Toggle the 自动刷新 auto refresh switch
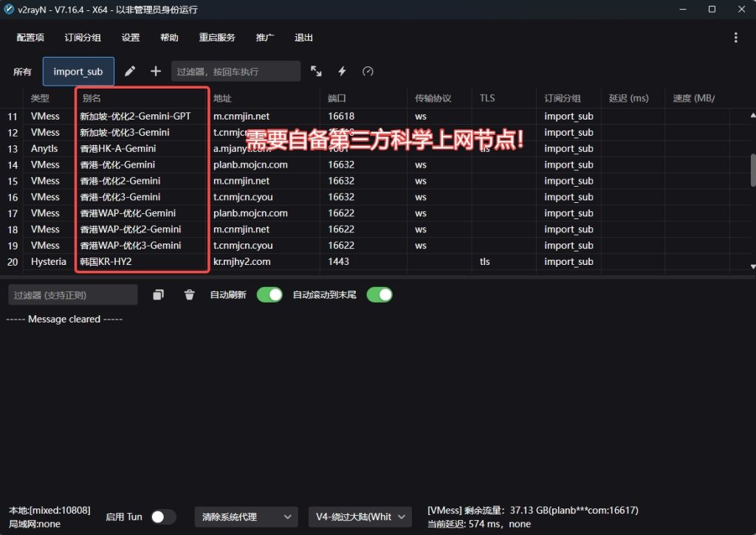 pos(269,295)
